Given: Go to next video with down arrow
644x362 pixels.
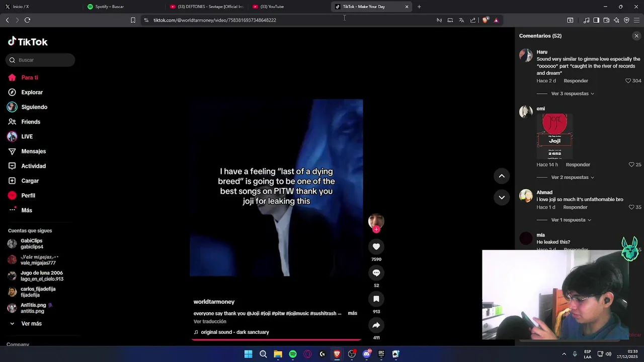Looking at the screenshot, I should coord(502,197).
